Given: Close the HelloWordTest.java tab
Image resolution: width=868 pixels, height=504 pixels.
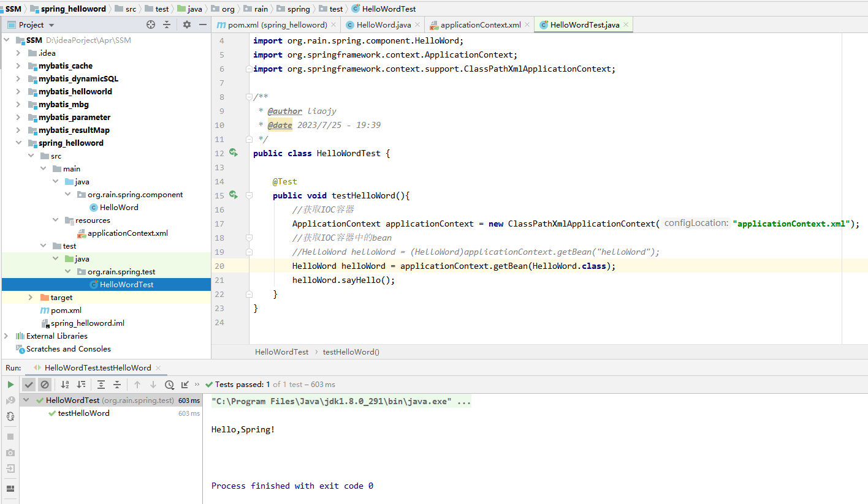Looking at the screenshot, I should (x=626, y=25).
